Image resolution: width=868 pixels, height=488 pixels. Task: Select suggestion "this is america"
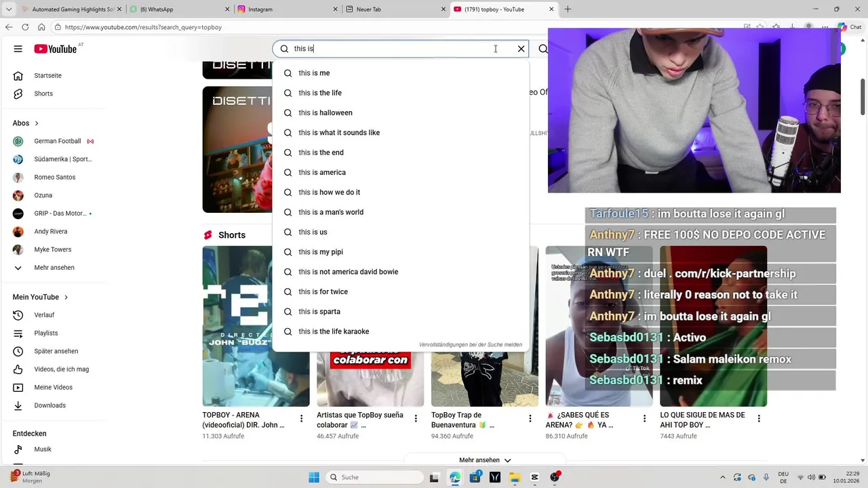401,172
